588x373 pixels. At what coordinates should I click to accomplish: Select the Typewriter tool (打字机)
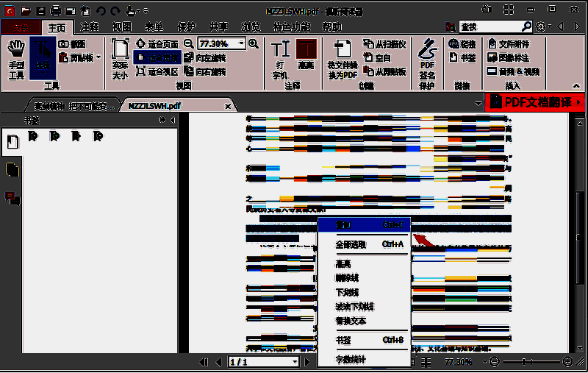tap(281, 60)
